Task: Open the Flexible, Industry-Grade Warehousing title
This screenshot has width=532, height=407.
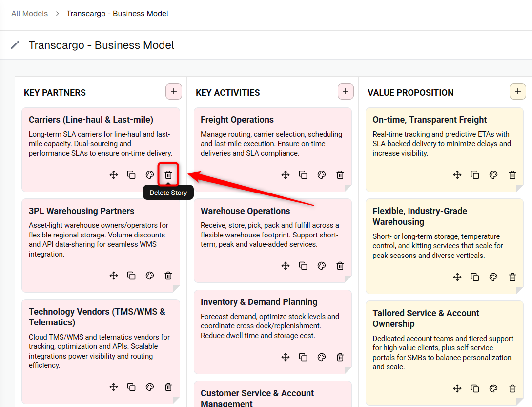Action: [420, 216]
